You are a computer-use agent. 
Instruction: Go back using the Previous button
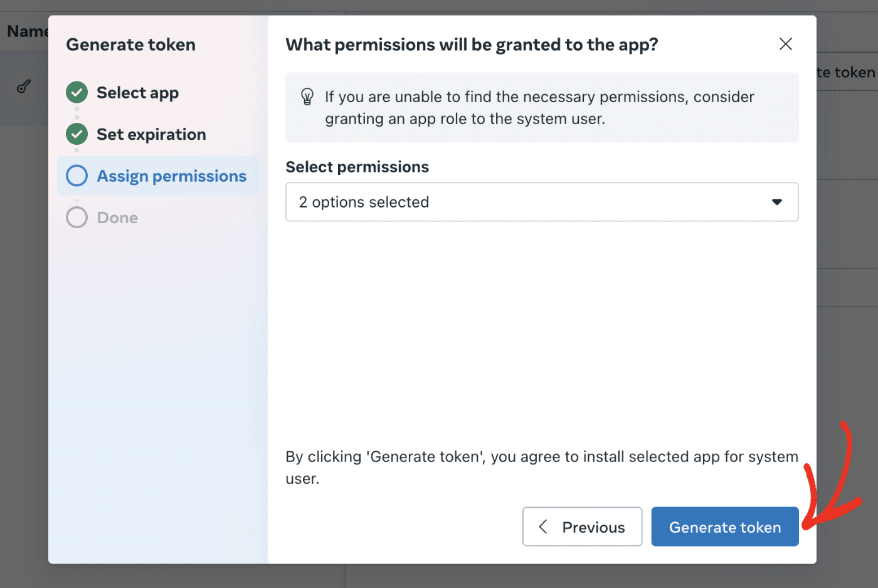[582, 527]
